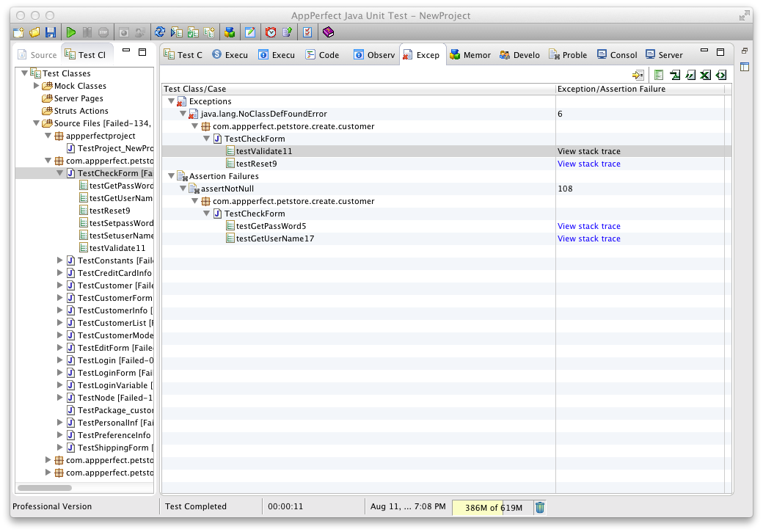Click the New Project toolbar icon
This screenshot has width=763, height=532.
pos(18,32)
